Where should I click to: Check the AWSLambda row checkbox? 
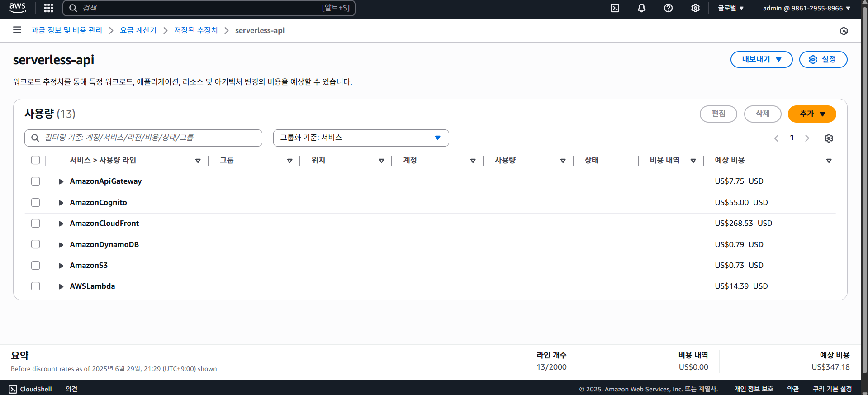point(36,286)
